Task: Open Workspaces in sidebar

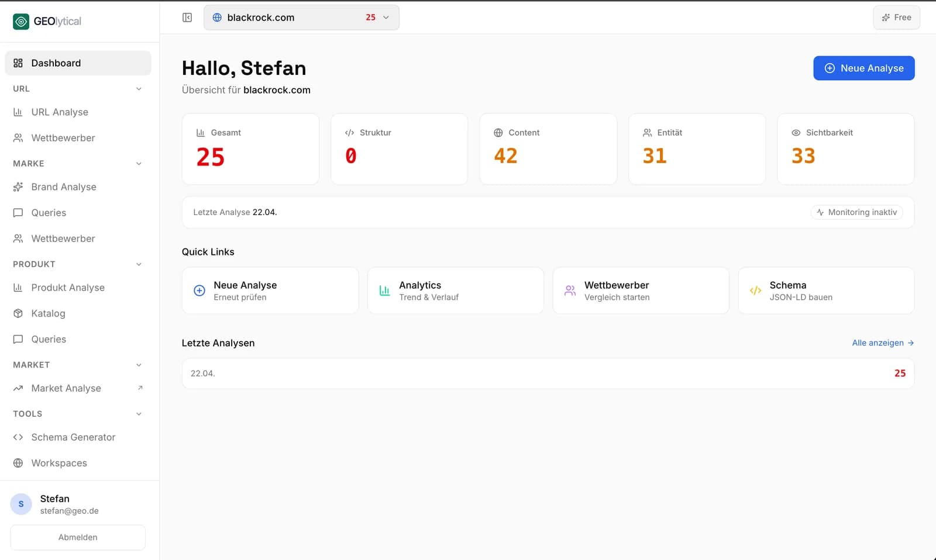Action: click(x=78, y=463)
